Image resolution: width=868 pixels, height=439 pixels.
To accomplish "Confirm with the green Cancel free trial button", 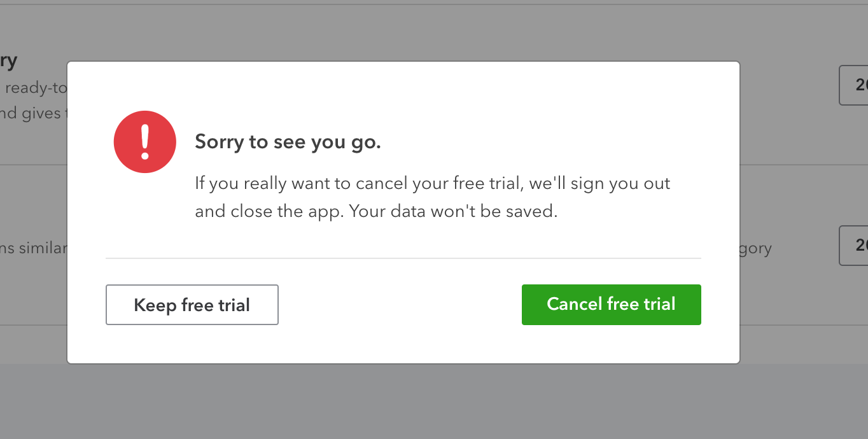I will point(611,304).
